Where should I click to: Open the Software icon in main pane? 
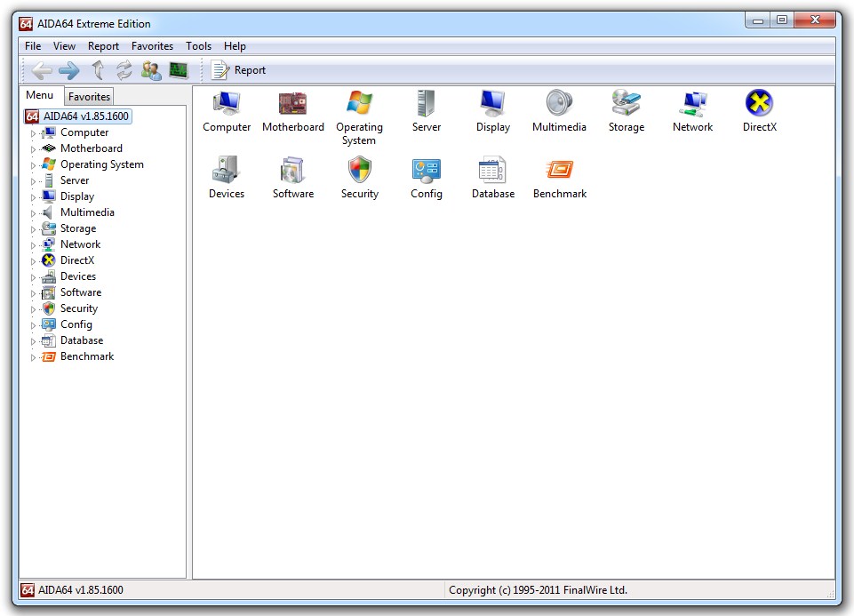click(x=293, y=170)
